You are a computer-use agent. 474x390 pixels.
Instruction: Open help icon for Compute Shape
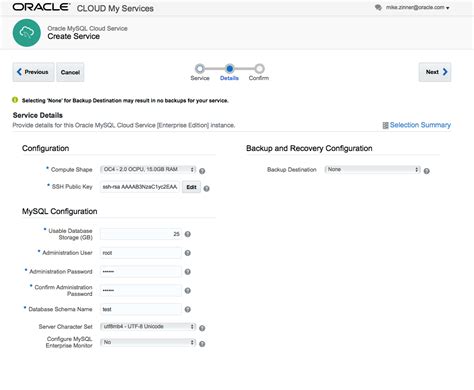coord(202,171)
